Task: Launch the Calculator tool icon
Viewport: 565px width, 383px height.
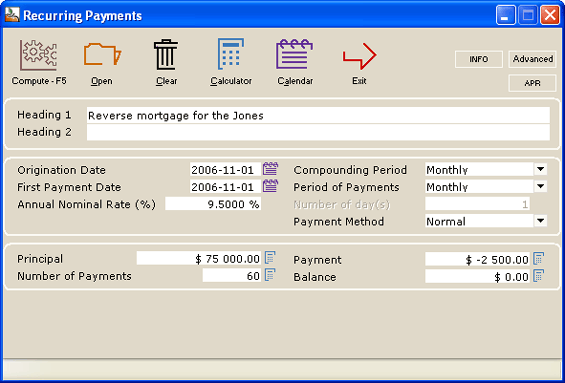Action: click(231, 54)
